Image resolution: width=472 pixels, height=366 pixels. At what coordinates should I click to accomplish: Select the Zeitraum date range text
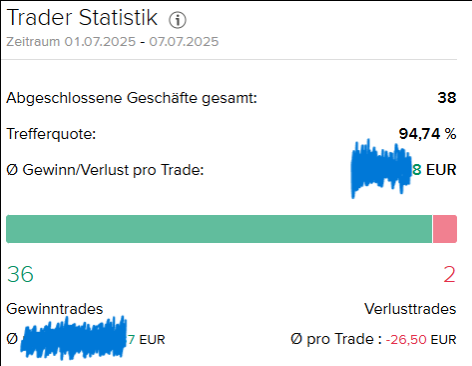tap(113, 42)
